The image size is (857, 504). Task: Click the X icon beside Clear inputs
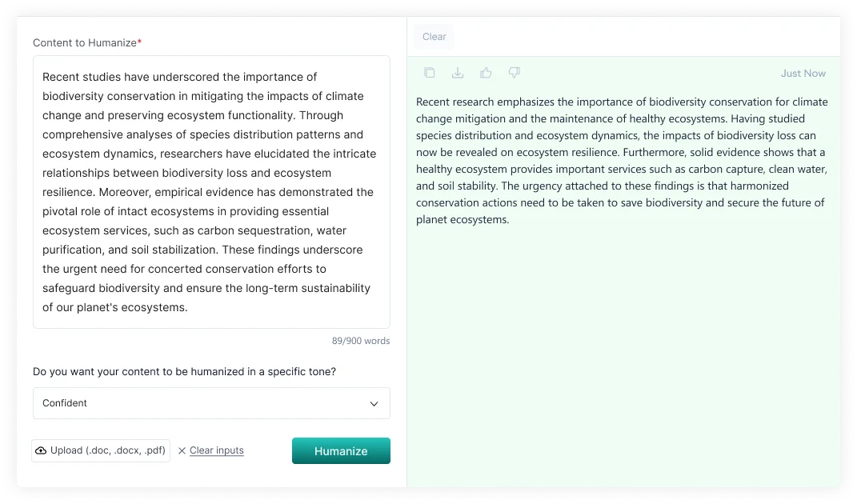point(182,450)
